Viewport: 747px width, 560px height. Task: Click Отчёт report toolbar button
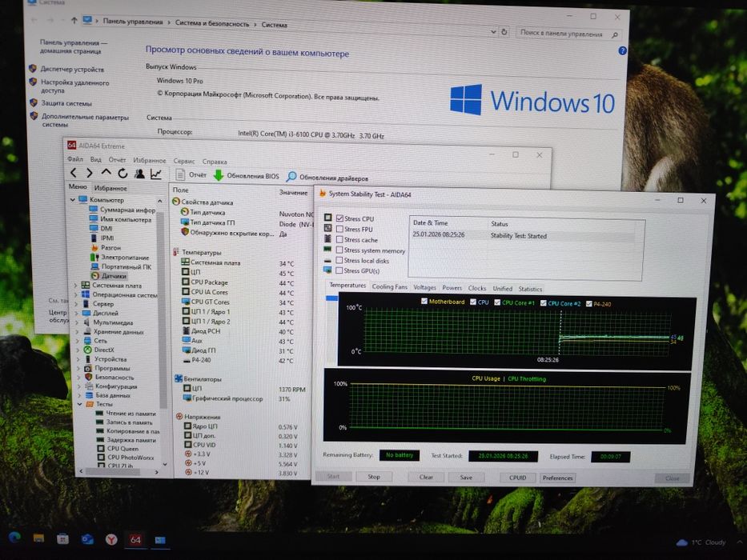[191, 174]
